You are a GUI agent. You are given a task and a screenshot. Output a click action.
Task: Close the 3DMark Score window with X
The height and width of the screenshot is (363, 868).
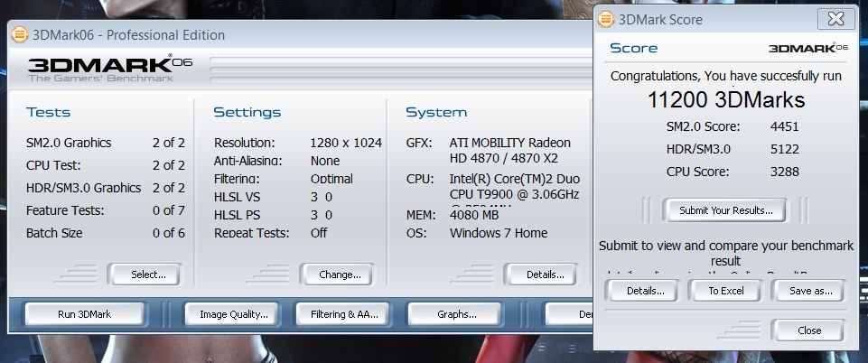tap(835, 19)
